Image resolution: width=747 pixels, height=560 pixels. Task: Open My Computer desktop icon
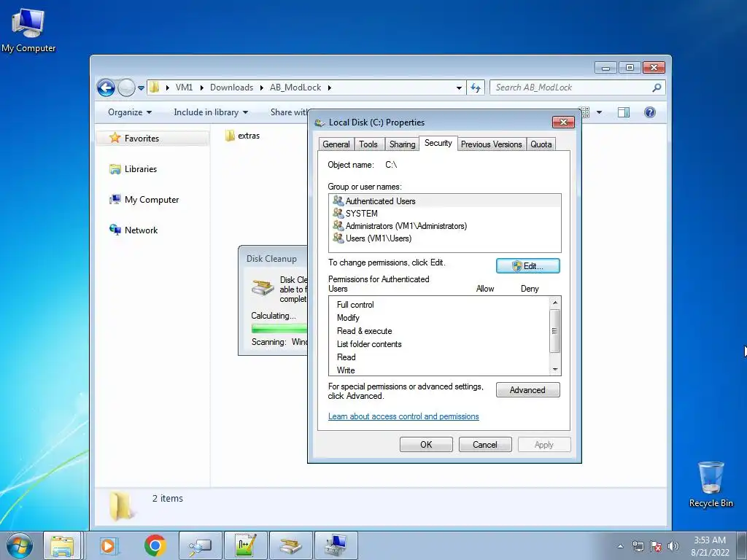[28, 29]
